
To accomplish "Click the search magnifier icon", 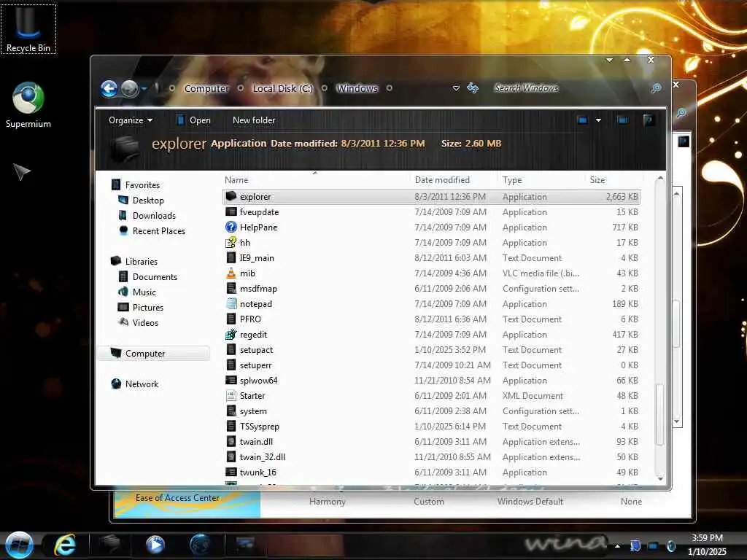I will click(x=656, y=88).
